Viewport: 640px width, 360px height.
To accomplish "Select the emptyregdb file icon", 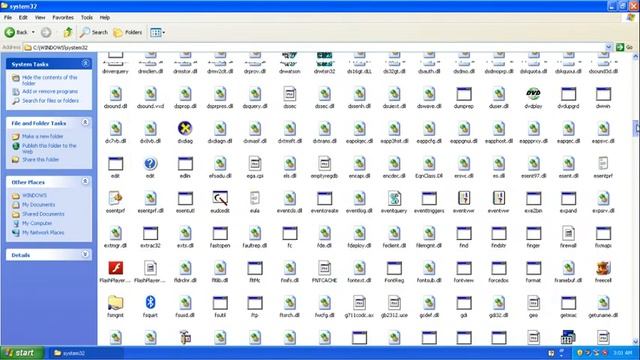I will (324, 164).
